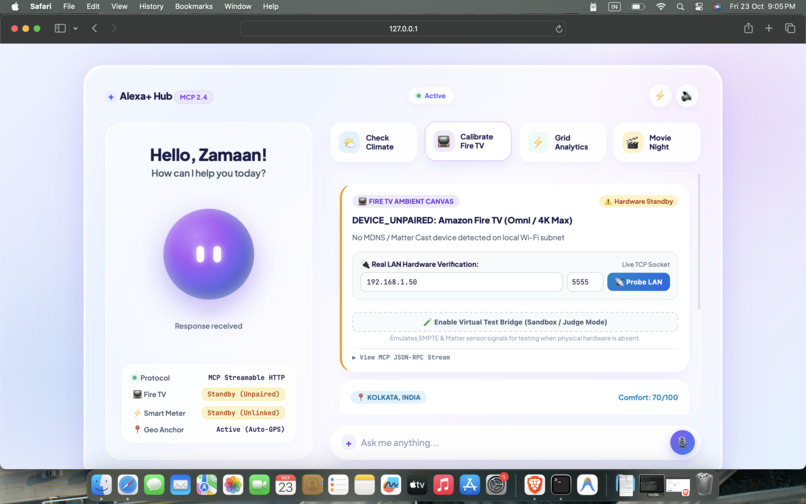Open the Window menu
This screenshot has width=806, height=504.
click(237, 7)
